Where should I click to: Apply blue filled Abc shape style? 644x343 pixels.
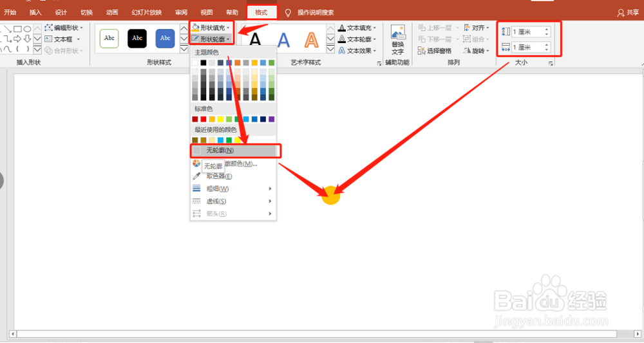pos(165,39)
